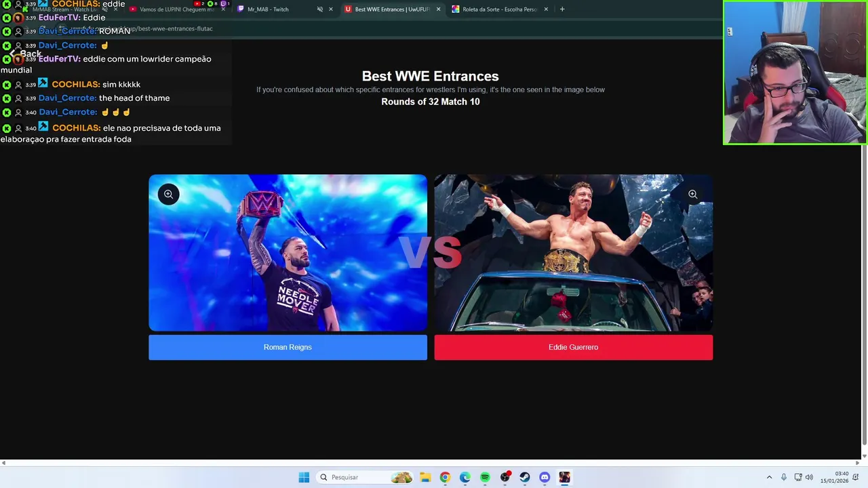The width and height of the screenshot is (868, 488).
Task: Open microphone tray icon
Action: [784, 477]
